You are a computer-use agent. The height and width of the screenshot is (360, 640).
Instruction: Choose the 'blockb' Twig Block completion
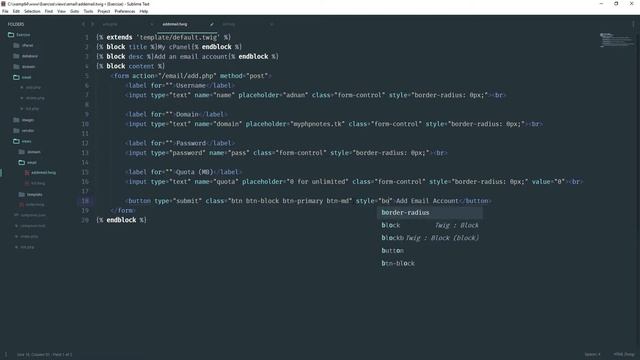click(x=430, y=238)
